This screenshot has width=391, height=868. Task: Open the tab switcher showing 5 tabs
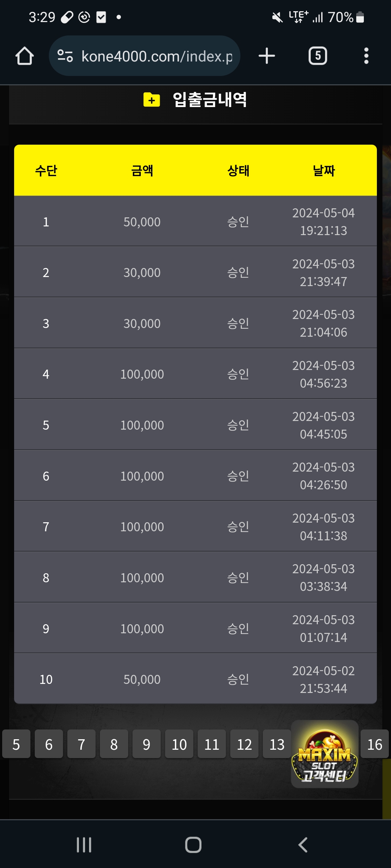pos(318,56)
